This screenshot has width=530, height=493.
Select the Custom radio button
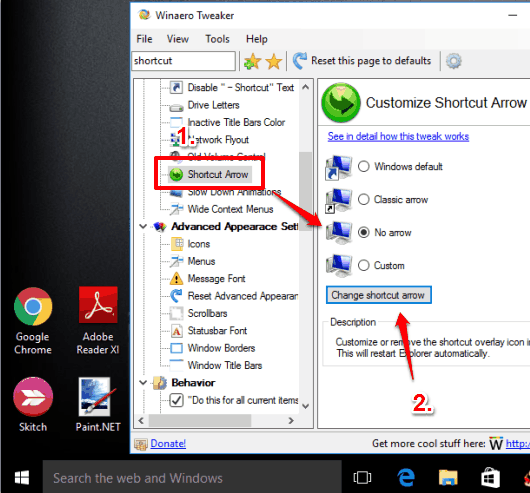[x=364, y=265]
